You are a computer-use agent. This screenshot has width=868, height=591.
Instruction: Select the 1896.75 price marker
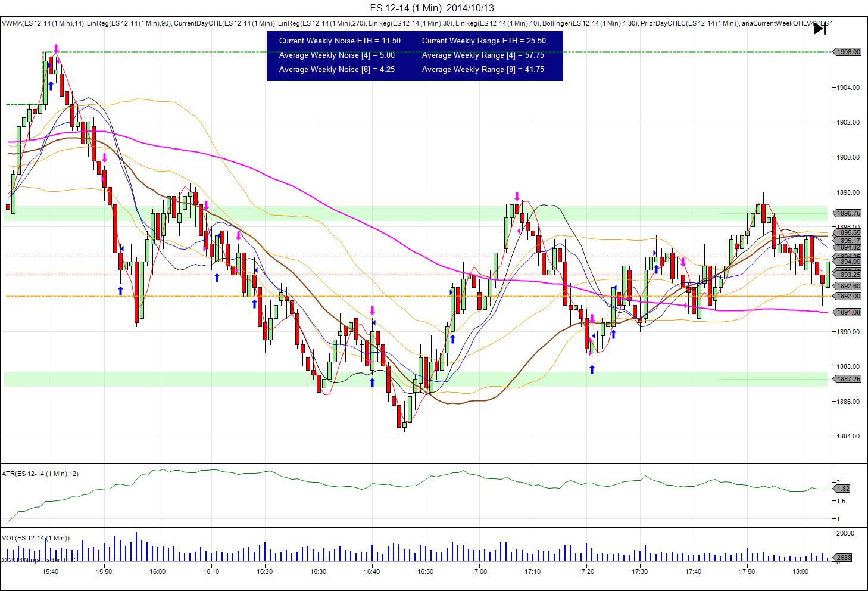[x=848, y=213]
